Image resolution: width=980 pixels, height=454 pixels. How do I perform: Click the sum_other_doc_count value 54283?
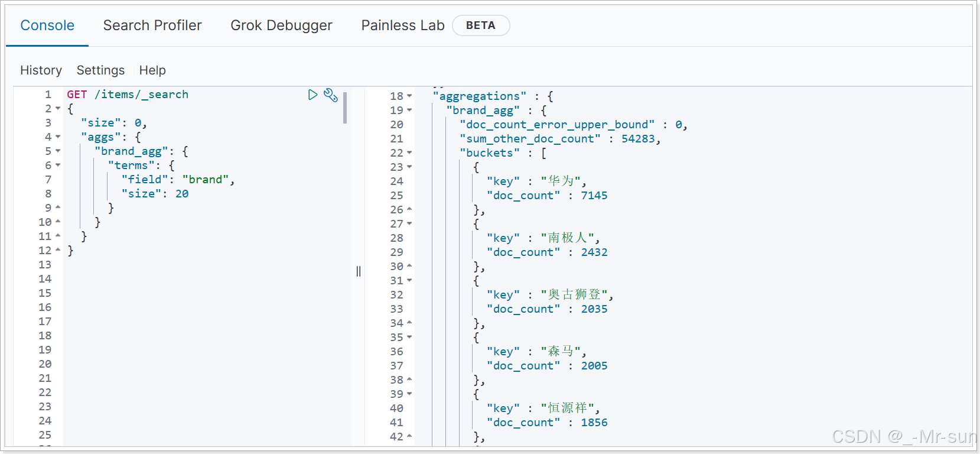coord(638,139)
